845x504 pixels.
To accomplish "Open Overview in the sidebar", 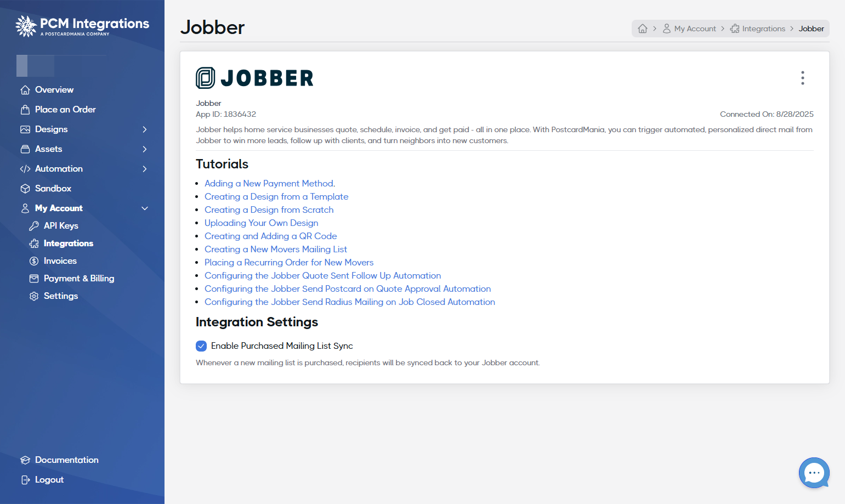I will (x=54, y=90).
